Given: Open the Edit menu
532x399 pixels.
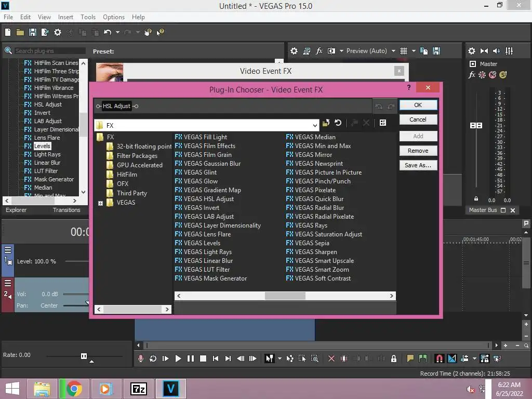Looking at the screenshot, I should tap(25, 17).
